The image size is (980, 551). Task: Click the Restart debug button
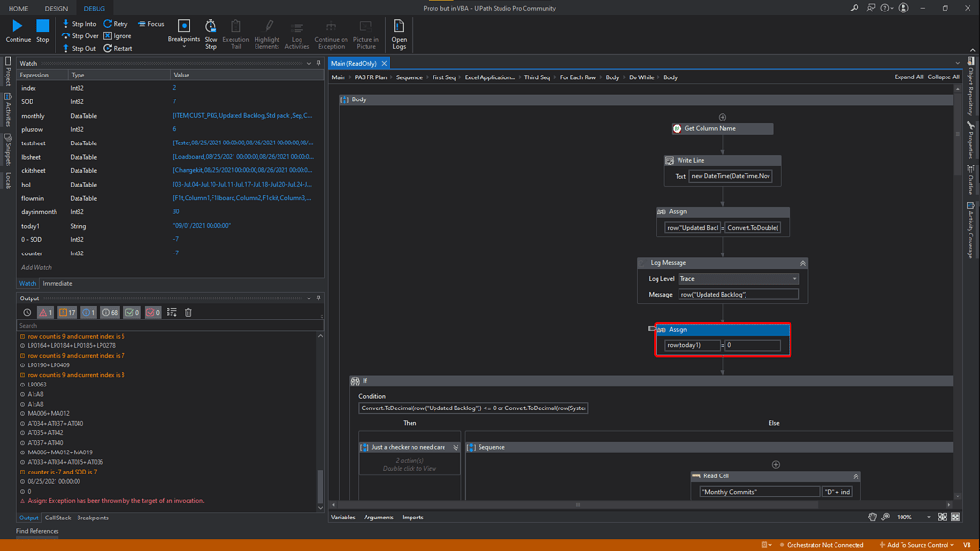117,48
